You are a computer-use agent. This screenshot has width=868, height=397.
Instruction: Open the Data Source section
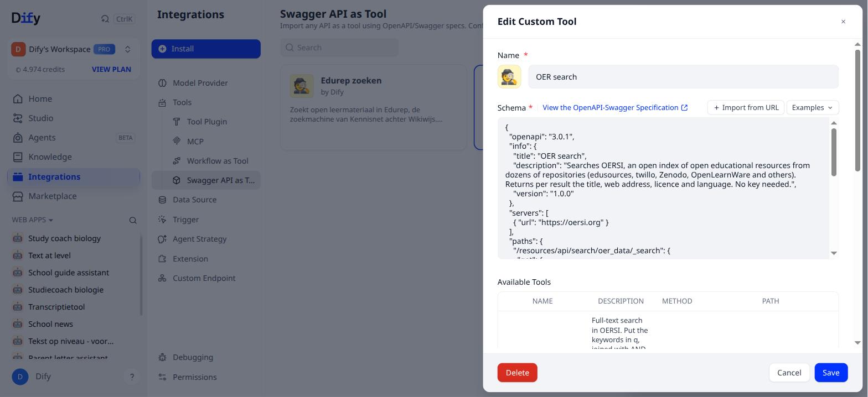tap(206, 200)
